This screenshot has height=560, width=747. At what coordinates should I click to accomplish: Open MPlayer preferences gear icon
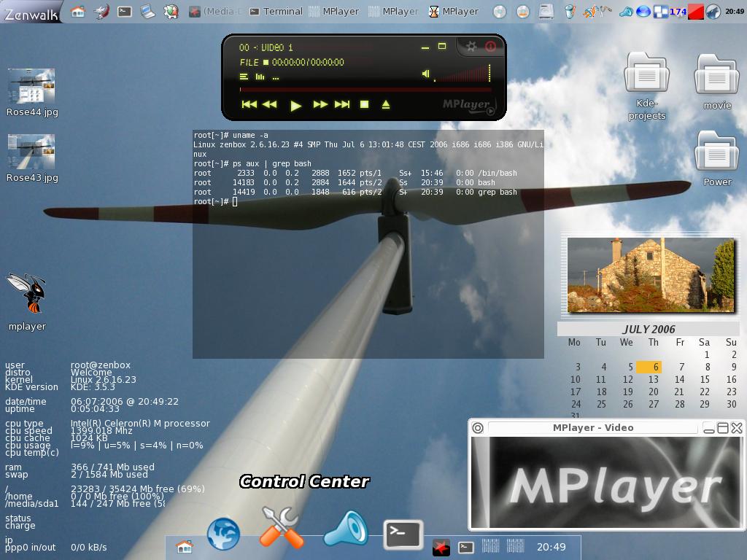point(471,46)
